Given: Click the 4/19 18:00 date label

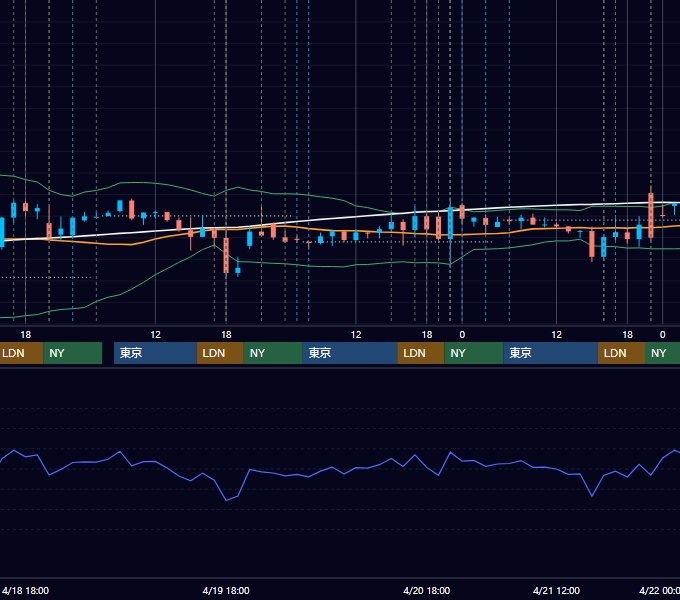Looking at the screenshot, I should 226,590.
